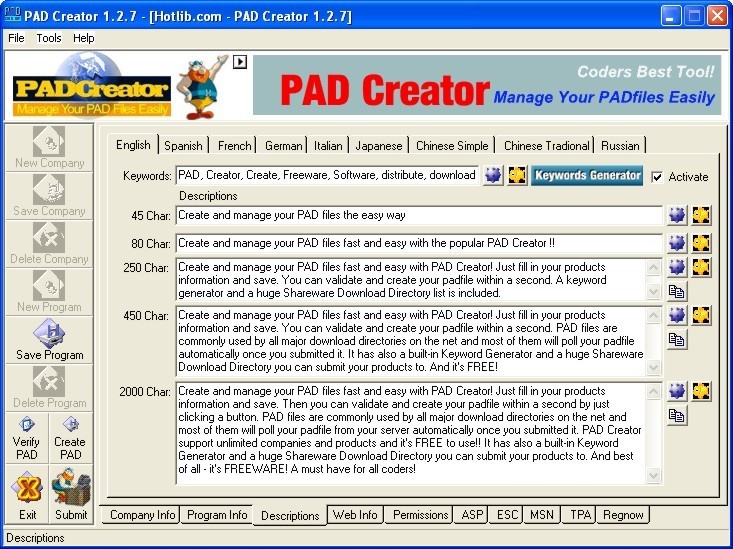Click blue gear icon on 450 Char row

(676, 315)
